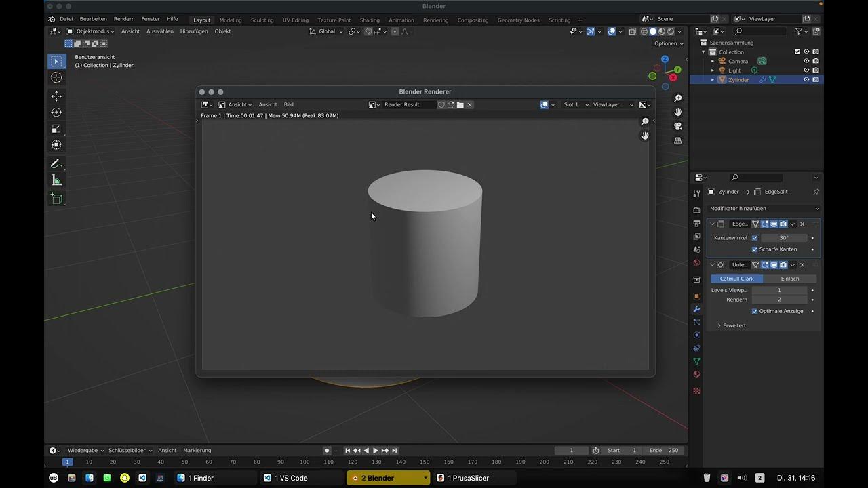Remove the EdgeSplit modifier with its X
868x488 pixels.
(x=802, y=224)
